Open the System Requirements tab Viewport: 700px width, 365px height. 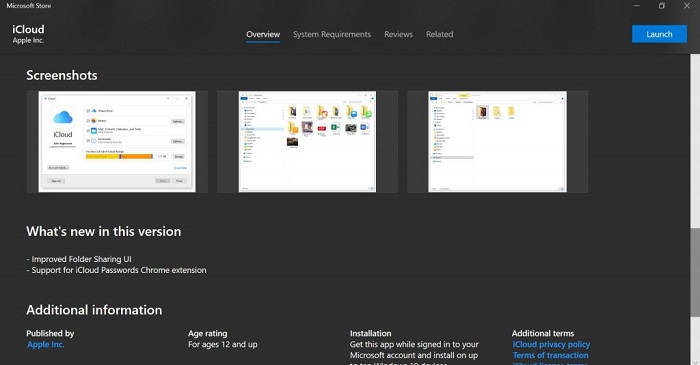(332, 34)
